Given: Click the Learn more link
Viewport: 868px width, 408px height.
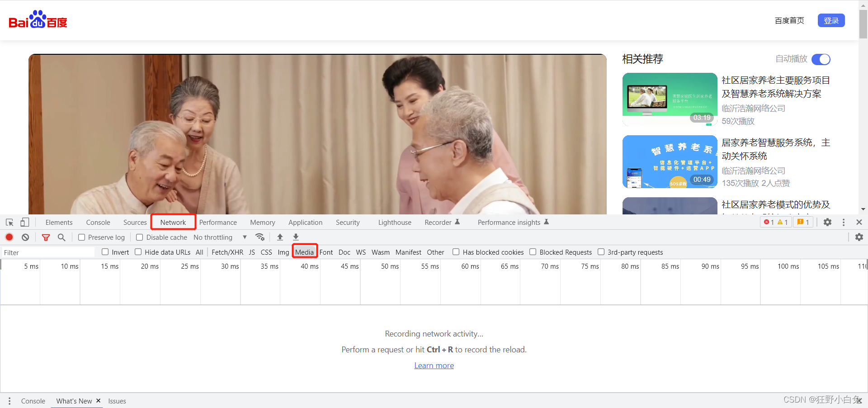Looking at the screenshot, I should pos(434,365).
